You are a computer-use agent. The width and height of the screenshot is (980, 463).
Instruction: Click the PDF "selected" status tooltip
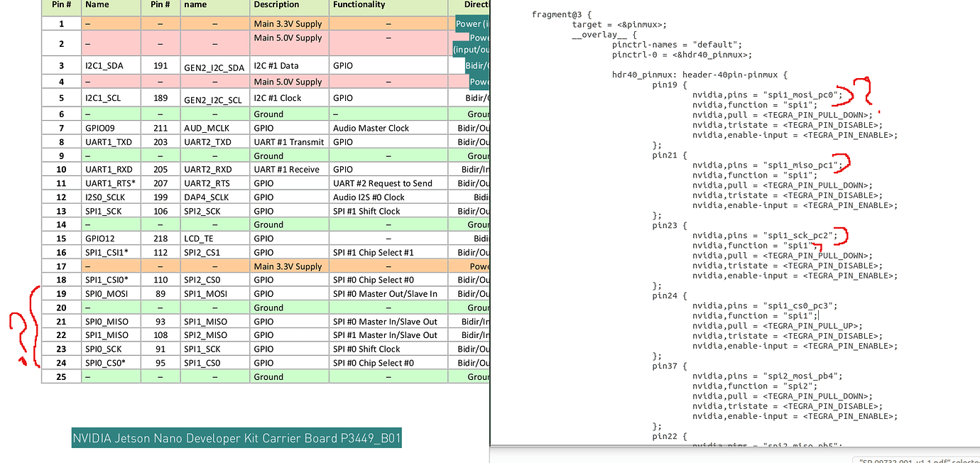[x=916, y=460]
